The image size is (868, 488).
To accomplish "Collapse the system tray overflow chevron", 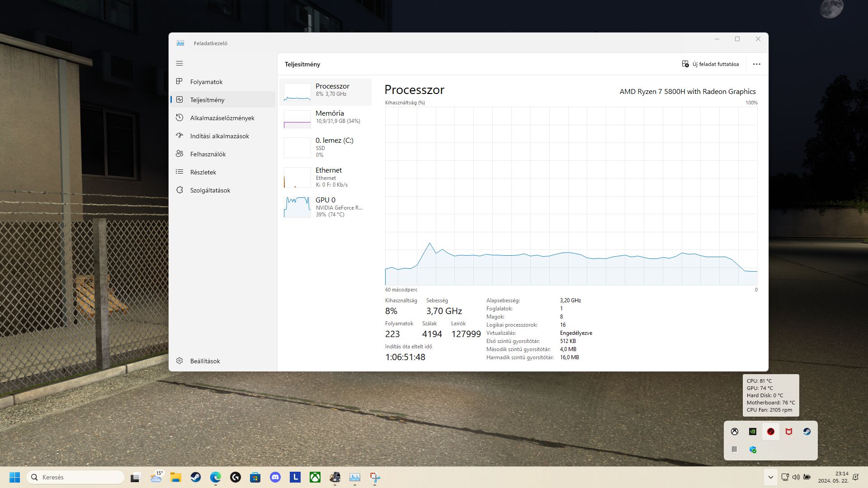I will (770, 477).
